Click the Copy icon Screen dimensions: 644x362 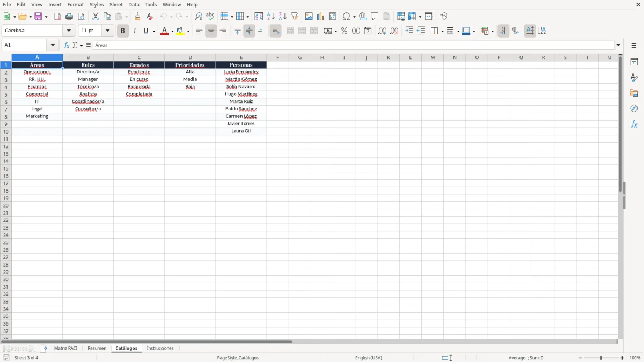tap(107, 17)
